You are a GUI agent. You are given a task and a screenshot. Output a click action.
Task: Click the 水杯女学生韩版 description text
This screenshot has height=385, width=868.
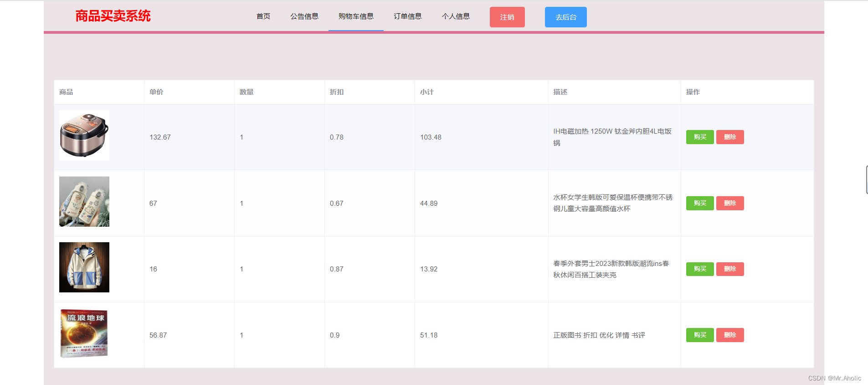613,203
